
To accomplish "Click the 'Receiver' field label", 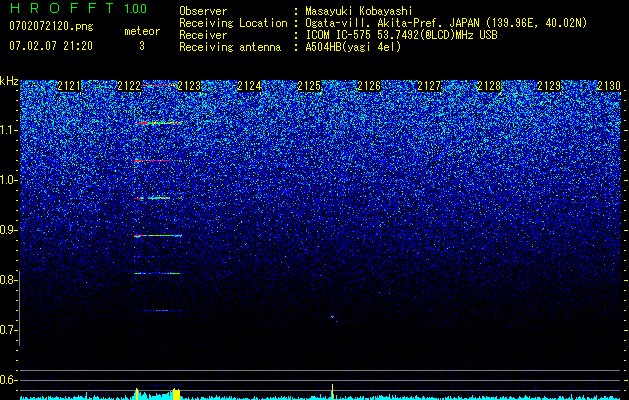I will [203, 35].
